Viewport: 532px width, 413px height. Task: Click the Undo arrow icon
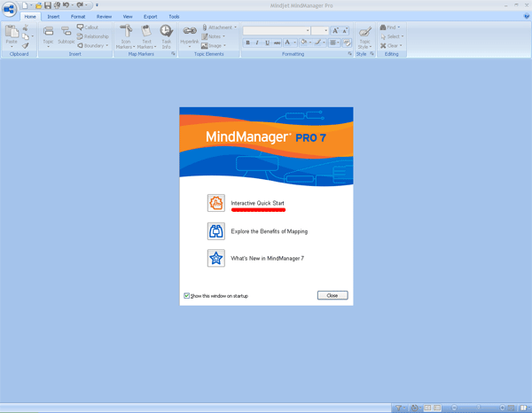66,5
